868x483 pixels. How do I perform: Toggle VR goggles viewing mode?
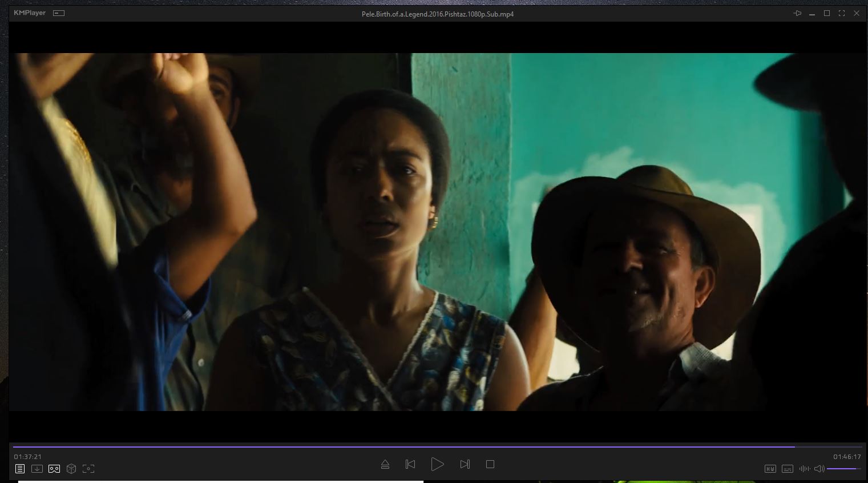(54, 469)
